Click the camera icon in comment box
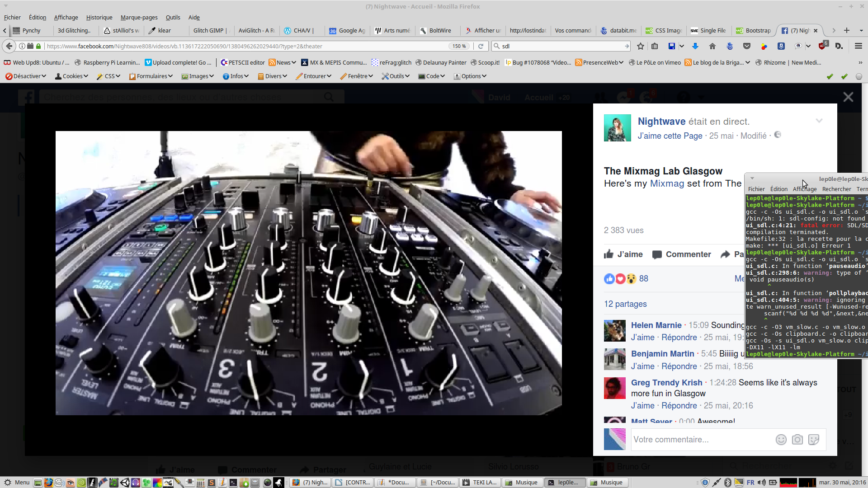This screenshot has width=868, height=488. point(797,440)
